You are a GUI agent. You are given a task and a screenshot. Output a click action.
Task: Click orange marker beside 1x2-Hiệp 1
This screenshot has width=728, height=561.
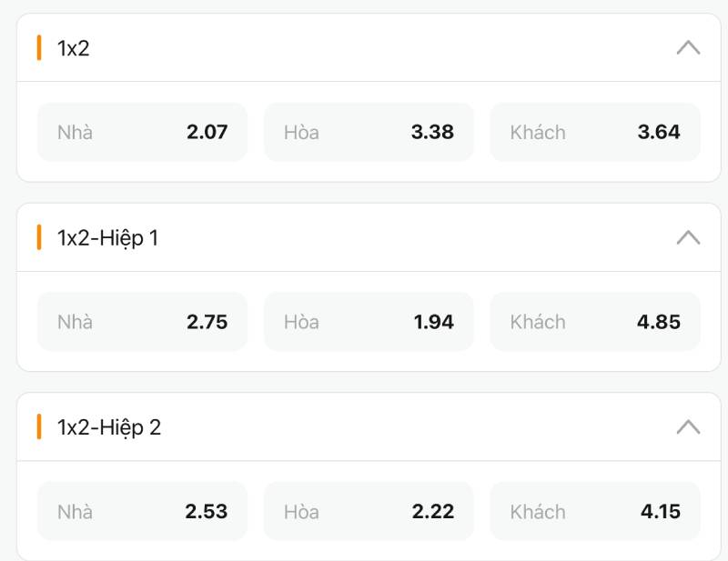pos(39,238)
